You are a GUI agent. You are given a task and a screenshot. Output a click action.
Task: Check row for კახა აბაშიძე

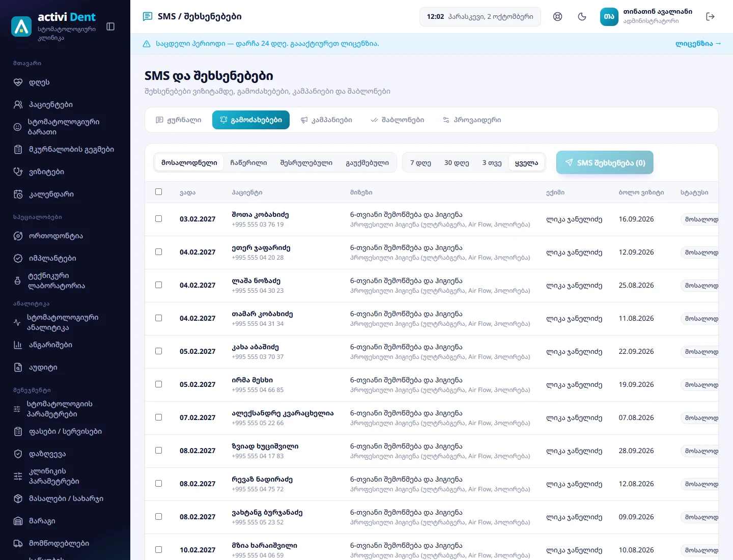coord(158,351)
